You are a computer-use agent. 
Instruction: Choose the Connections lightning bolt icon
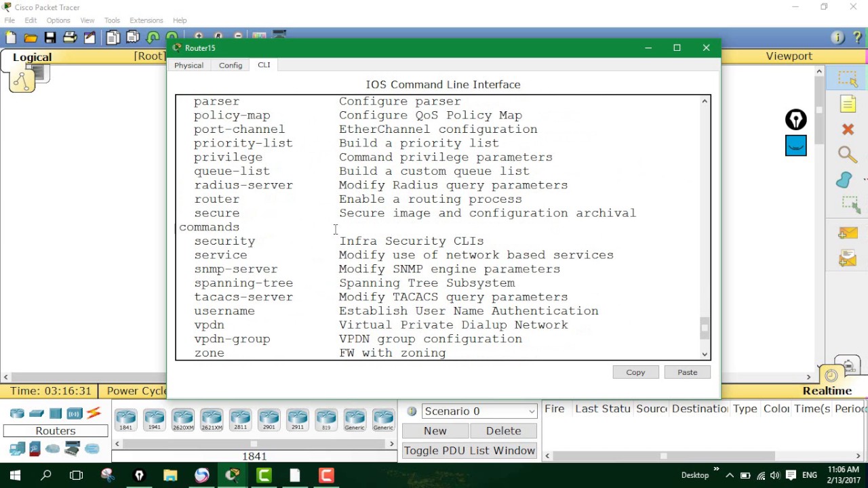(x=94, y=413)
